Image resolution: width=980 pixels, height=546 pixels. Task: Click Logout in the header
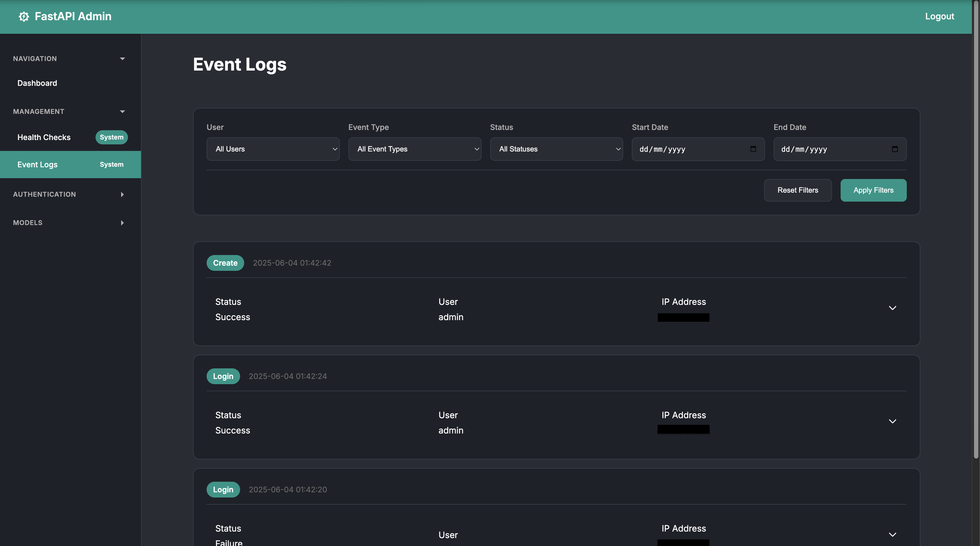[x=940, y=16]
